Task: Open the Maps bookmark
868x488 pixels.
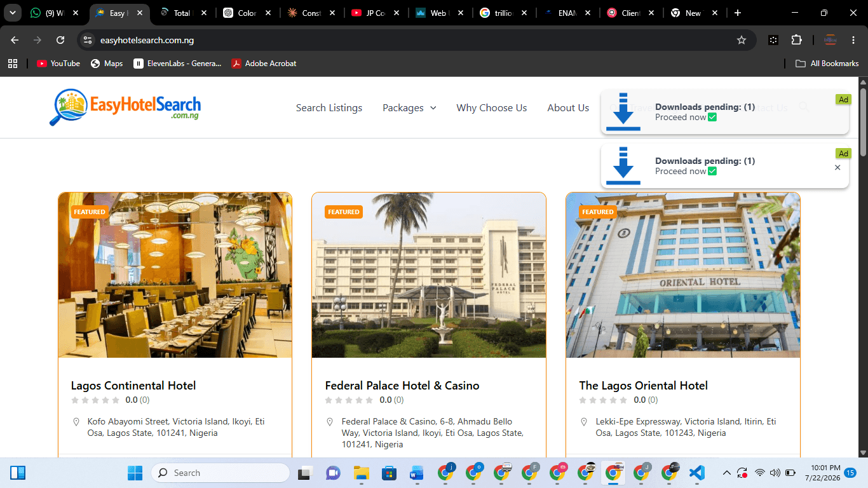Action: (107, 64)
